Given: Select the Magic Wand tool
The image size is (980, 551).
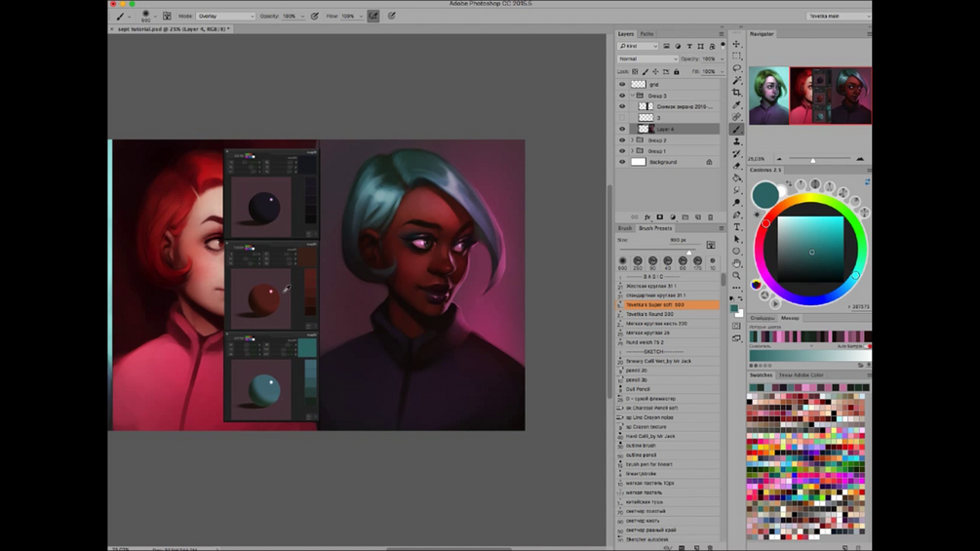Looking at the screenshot, I should [737, 80].
